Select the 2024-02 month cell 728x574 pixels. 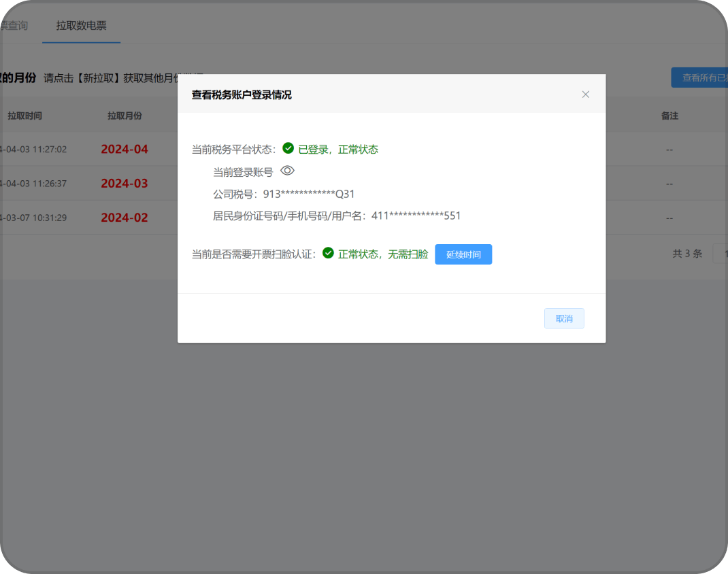click(x=125, y=218)
